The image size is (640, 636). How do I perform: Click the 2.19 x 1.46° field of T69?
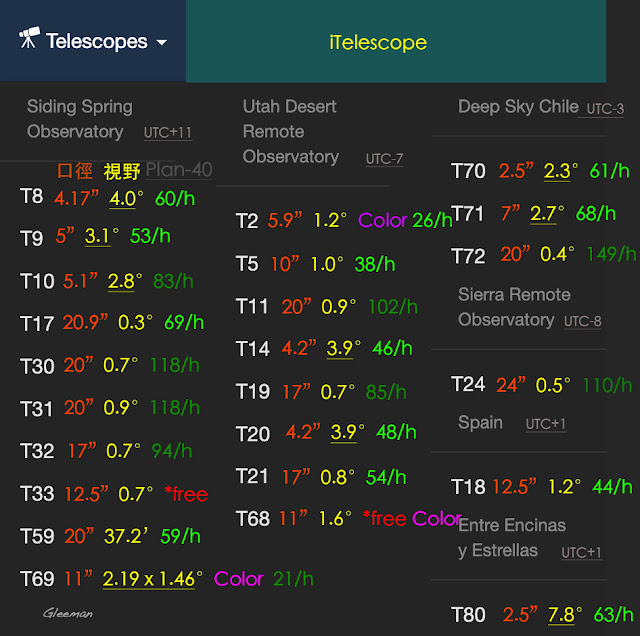(x=153, y=579)
